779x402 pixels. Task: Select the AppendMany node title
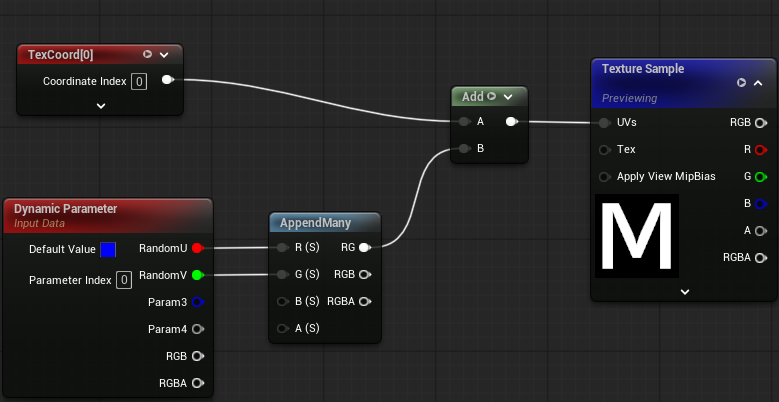(x=315, y=223)
